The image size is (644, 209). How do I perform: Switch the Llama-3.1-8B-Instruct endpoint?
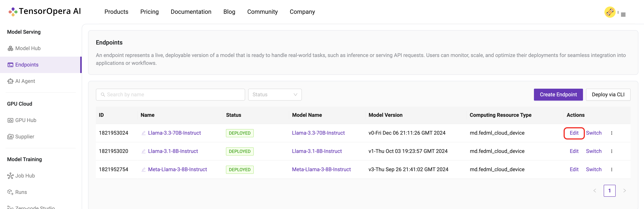click(593, 151)
